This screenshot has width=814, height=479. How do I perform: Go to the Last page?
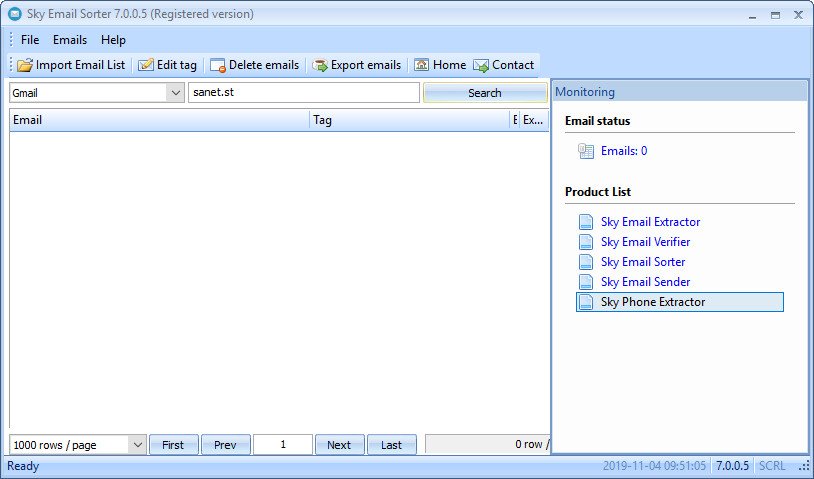(x=391, y=445)
